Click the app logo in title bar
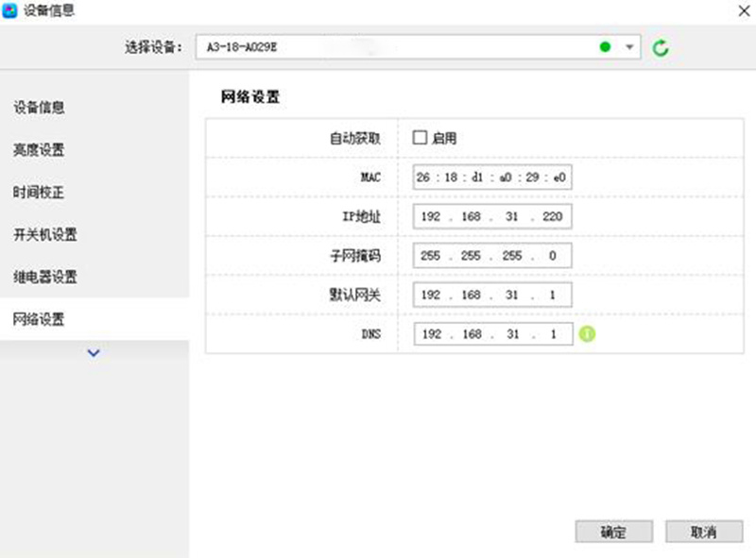This screenshot has height=558, width=756. click(10, 10)
